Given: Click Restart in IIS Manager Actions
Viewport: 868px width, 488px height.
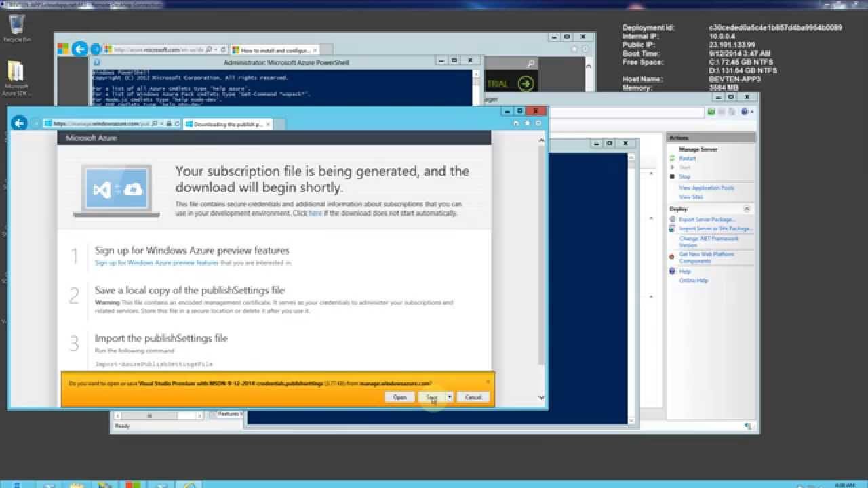Looking at the screenshot, I should point(687,159).
